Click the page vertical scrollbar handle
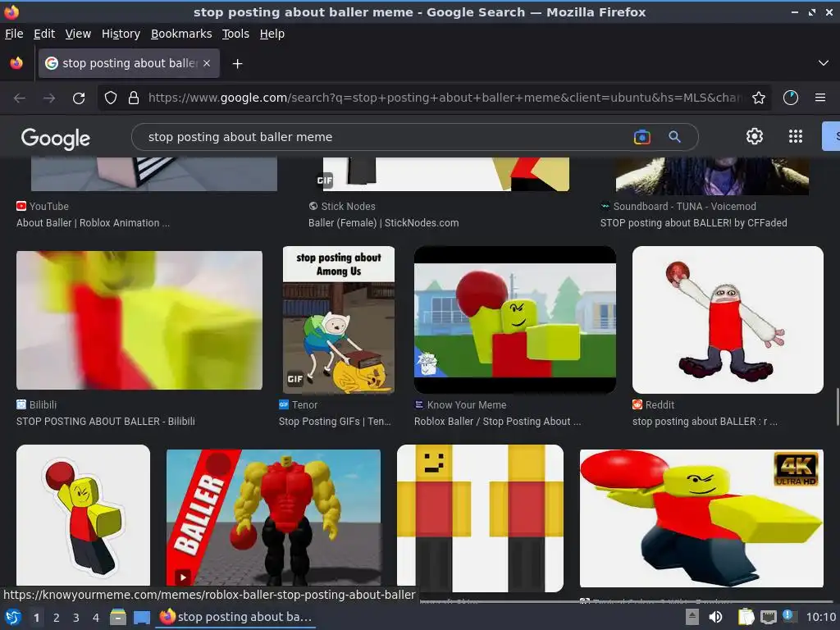Screen dimensions: 840x630 (838, 407)
